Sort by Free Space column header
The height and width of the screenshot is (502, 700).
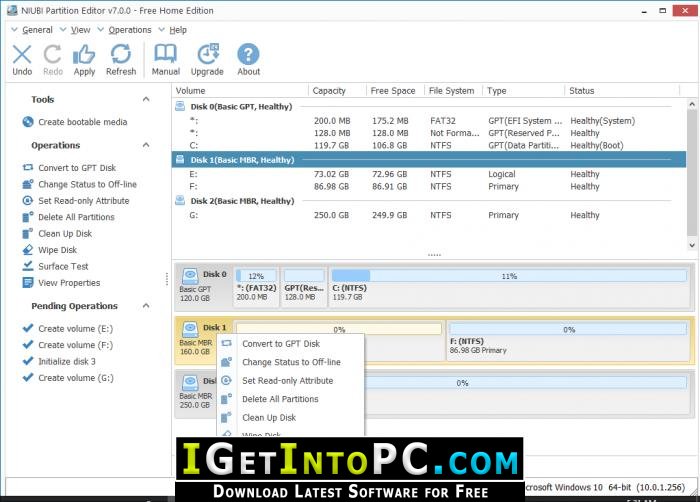click(395, 91)
